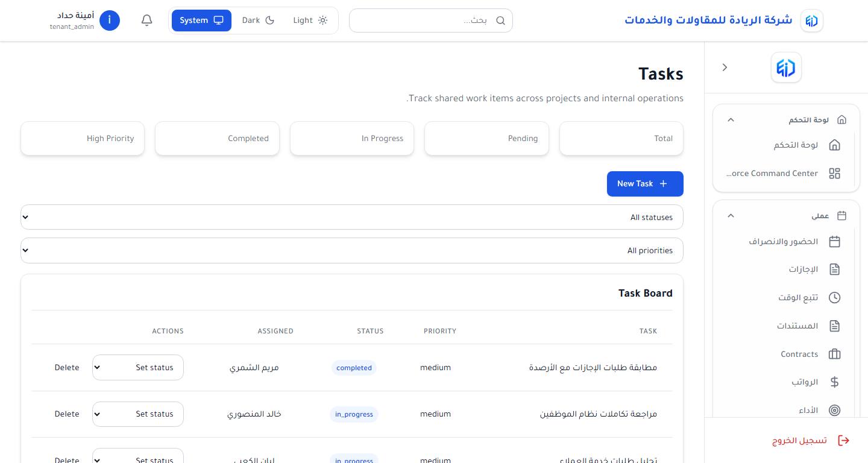Select the Pending stats card
Screen dimensions: 868x463
pos(486,139)
